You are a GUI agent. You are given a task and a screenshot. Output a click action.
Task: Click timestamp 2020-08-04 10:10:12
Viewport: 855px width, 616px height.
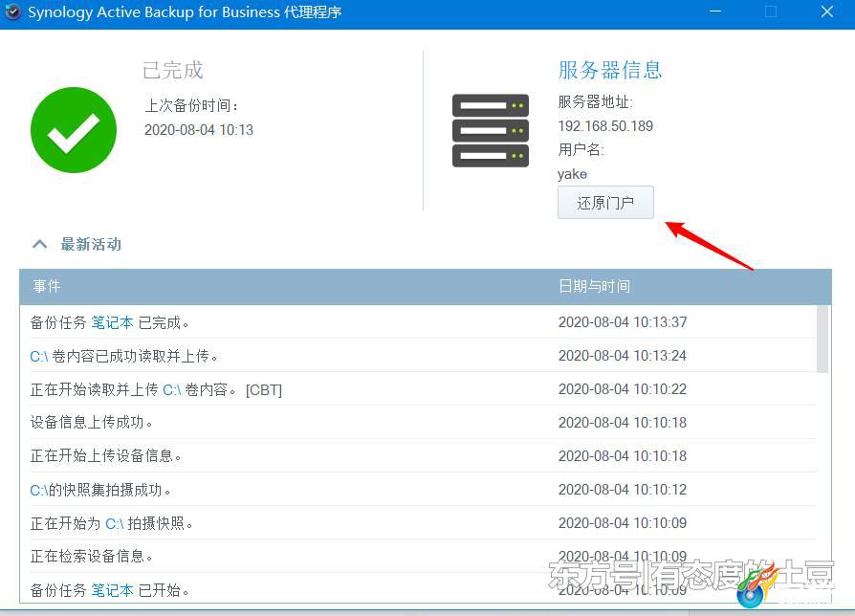pyautogui.click(x=623, y=490)
